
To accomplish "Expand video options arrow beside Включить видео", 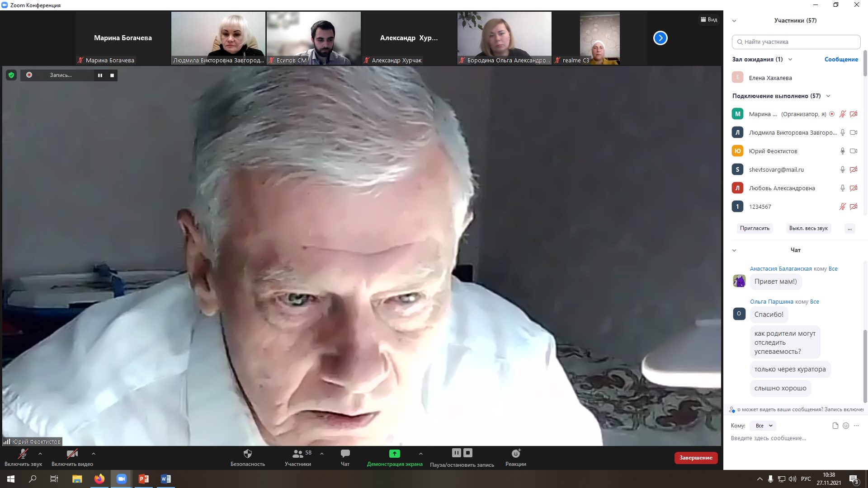I will click(x=94, y=453).
